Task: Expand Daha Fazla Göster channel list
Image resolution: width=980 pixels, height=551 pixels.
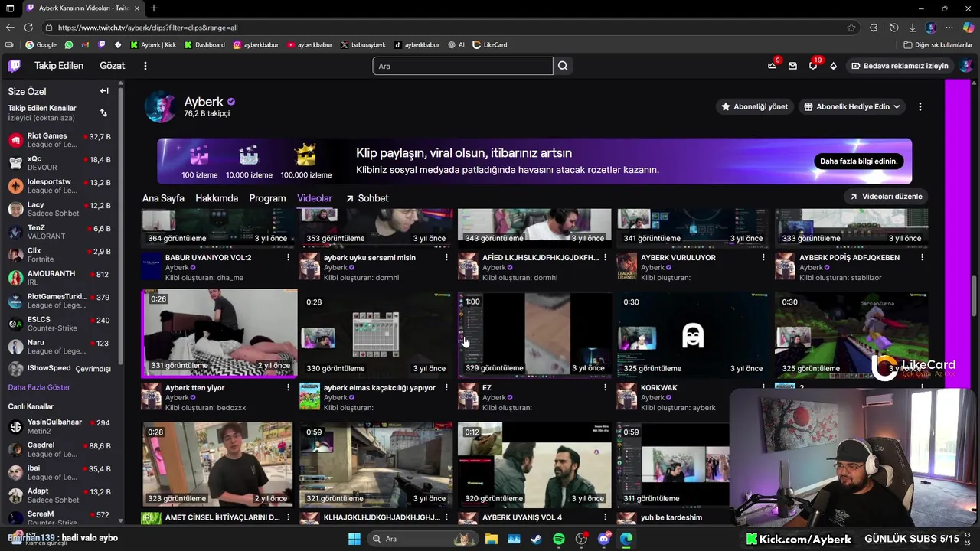Action: point(39,387)
